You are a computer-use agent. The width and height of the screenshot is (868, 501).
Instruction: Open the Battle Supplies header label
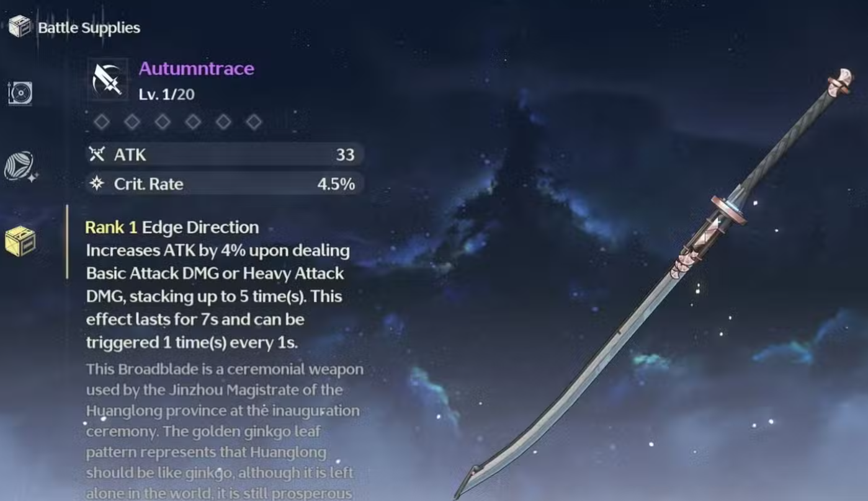click(x=89, y=27)
